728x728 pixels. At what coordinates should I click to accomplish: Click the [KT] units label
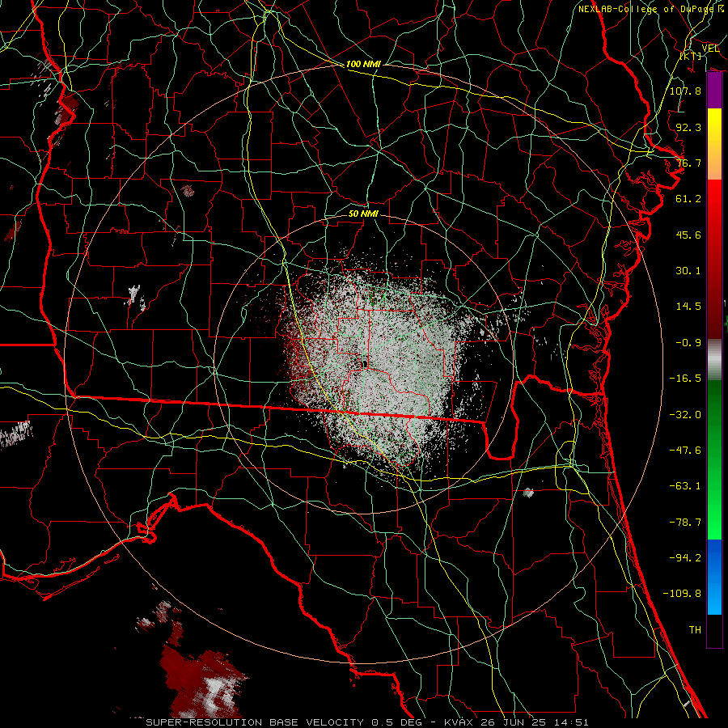coord(691,57)
